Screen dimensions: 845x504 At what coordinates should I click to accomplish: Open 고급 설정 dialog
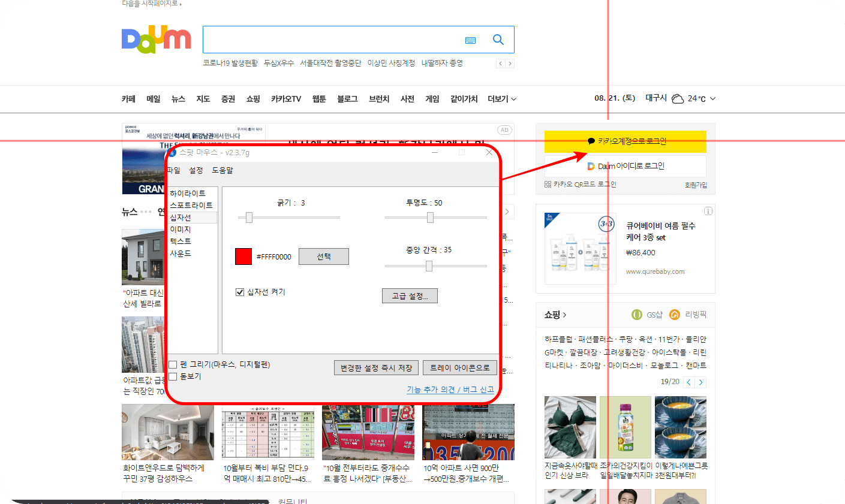pos(410,296)
